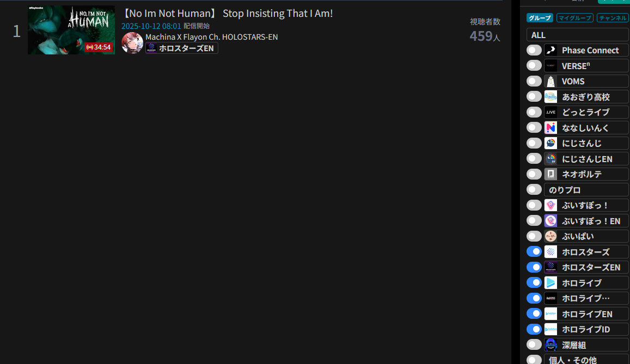Click the ななしいんく logo icon
630x364 pixels.
[x=551, y=128]
